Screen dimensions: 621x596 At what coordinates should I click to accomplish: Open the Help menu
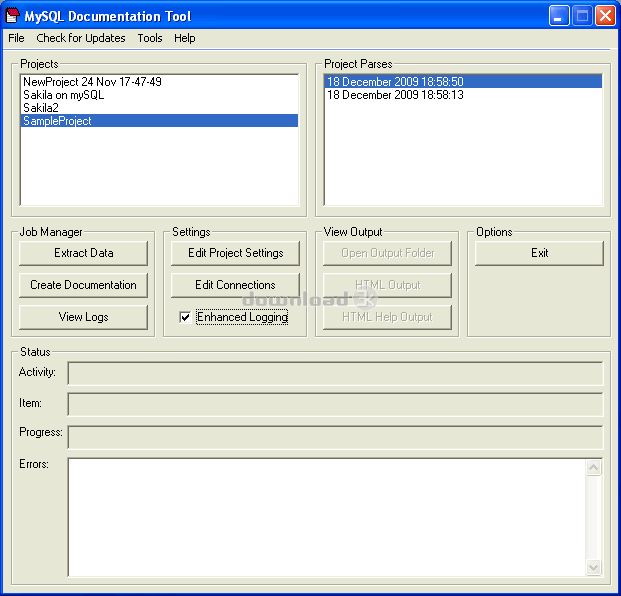[x=185, y=38]
